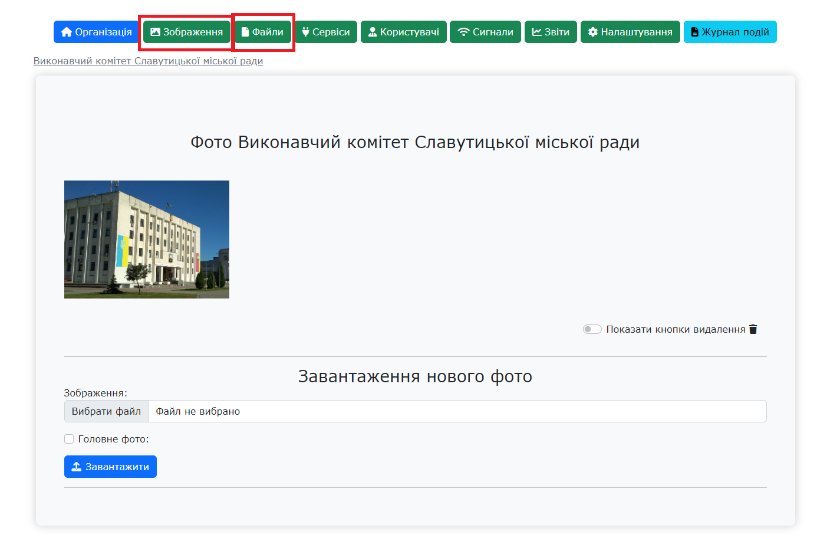Click the Завантаження нового фото heading
This screenshot has width=840, height=538.
415,376
